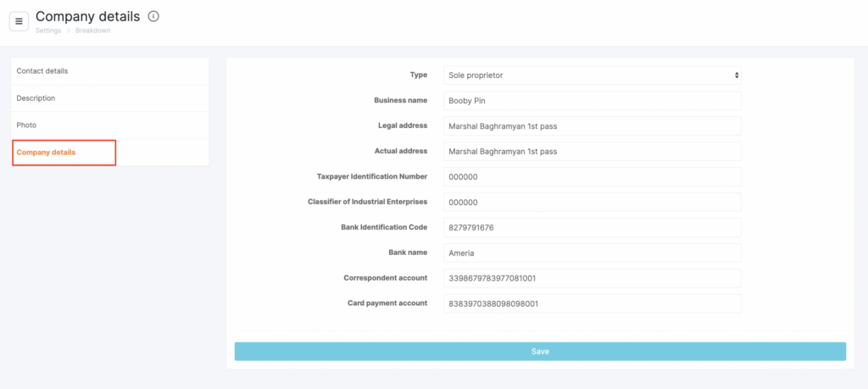This screenshot has width=868, height=389.
Task: Click into the Legal address field
Action: tap(593, 126)
